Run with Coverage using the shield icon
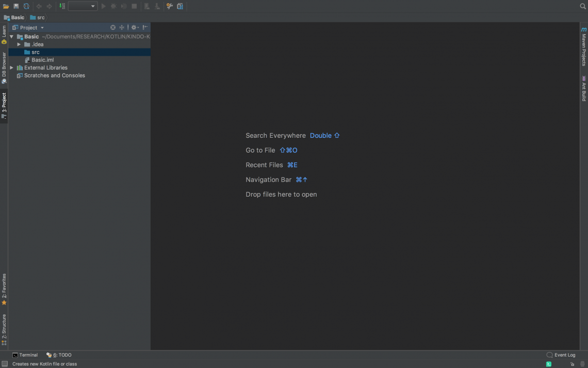The image size is (588, 368). point(124,6)
